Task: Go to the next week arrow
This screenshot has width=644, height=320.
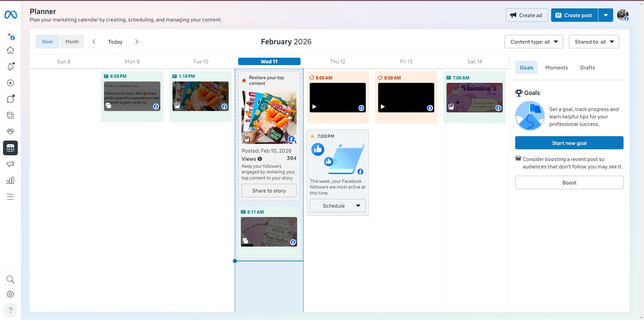Action: pyautogui.click(x=137, y=42)
